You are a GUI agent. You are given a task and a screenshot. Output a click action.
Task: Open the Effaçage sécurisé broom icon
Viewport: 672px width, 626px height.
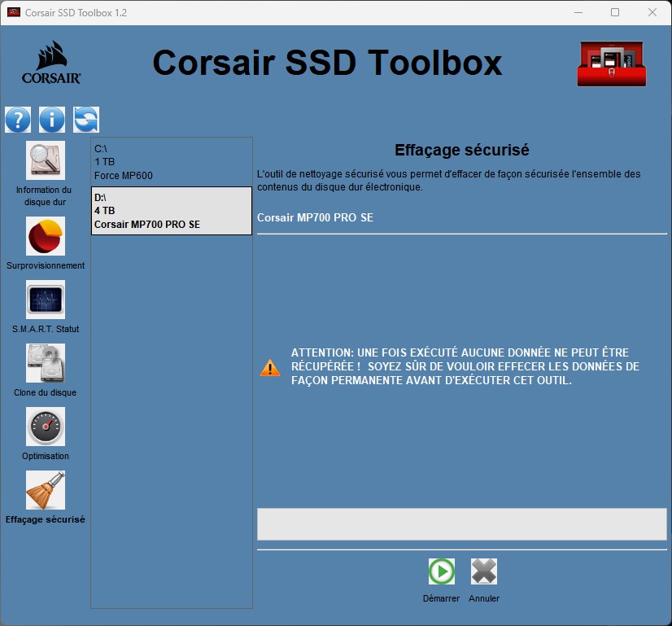pyautogui.click(x=46, y=490)
